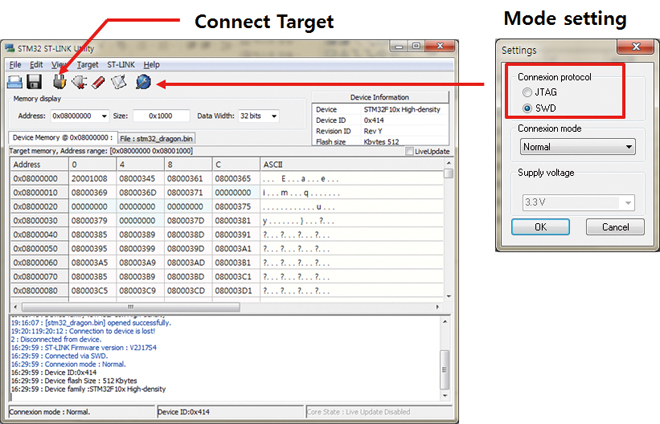This screenshot has width=660, height=424.
Task: Click the memory table vertical scrollbar thumb
Action: [x=448, y=173]
